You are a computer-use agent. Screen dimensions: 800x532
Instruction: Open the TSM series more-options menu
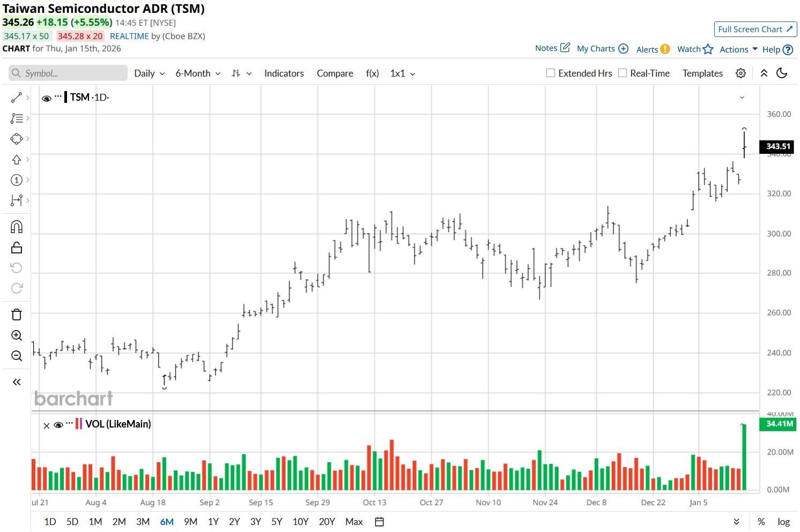point(58,97)
